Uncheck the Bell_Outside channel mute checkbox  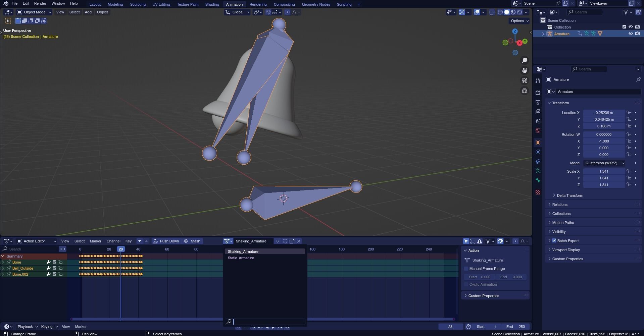coord(54,268)
